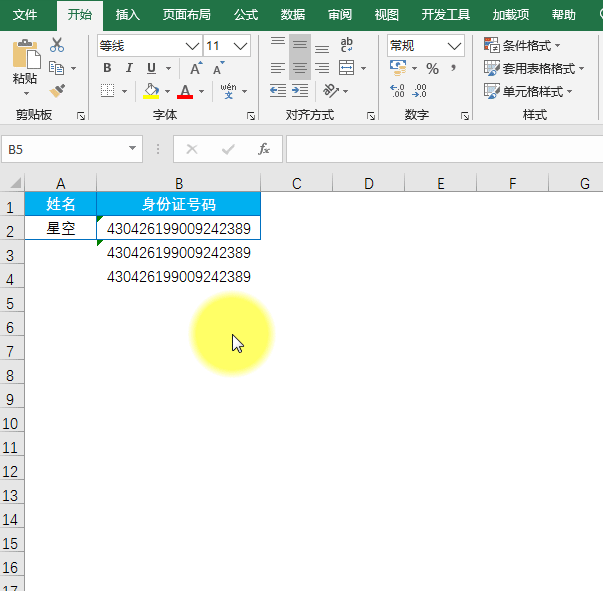Open the fill color dropdown arrow
The height and width of the screenshot is (591, 603).
pyautogui.click(x=167, y=92)
